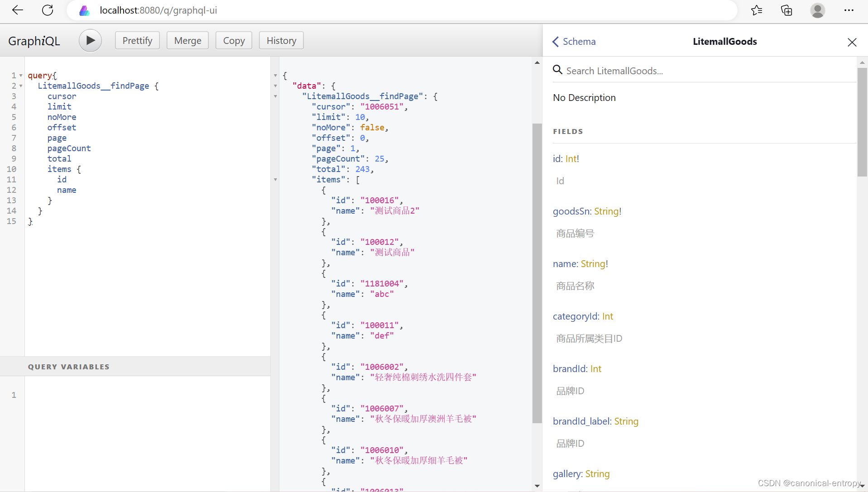The height and width of the screenshot is (492, 868).
Task: Open goodsSn field documentation
Action: (x=571, y=211)
